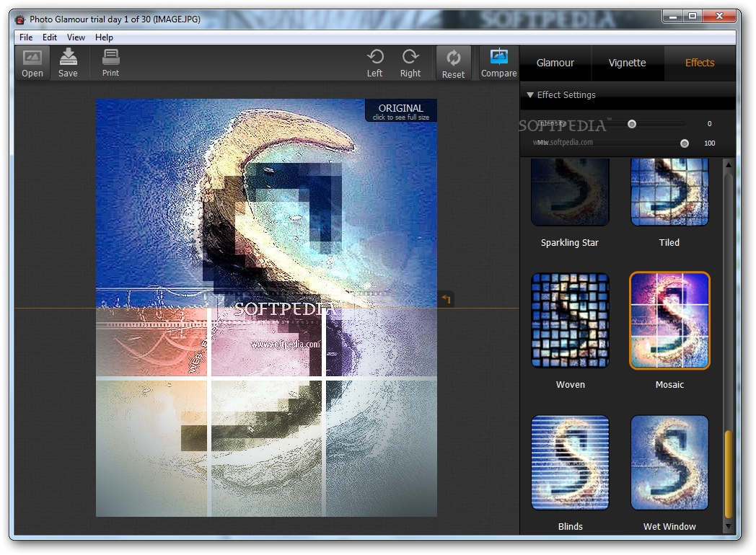Click ORIGINAL badge to see full size
This screenshot has height=555, width=756.
pyautogui.click(x=401, y=111)
